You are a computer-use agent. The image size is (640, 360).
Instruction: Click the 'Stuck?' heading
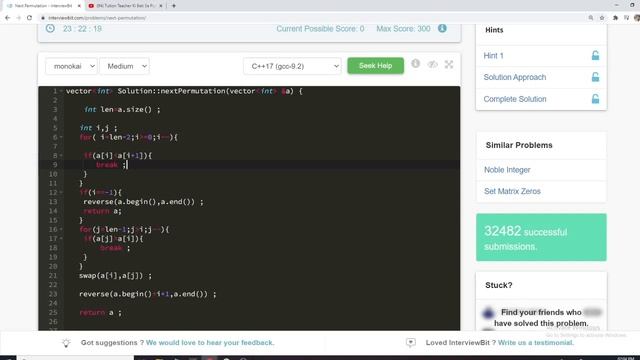tap(498, 285)
